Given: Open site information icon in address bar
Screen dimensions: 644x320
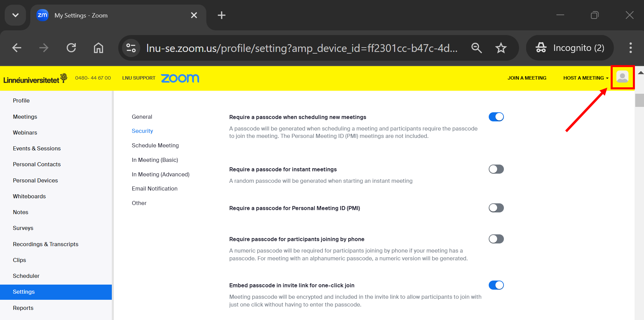Looking at the screenshot, I should click(131, 48).
